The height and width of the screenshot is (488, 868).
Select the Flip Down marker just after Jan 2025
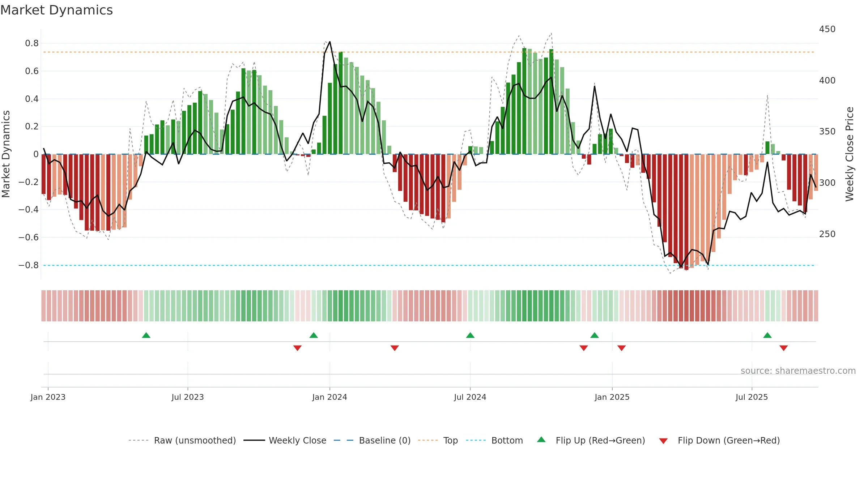621,348
